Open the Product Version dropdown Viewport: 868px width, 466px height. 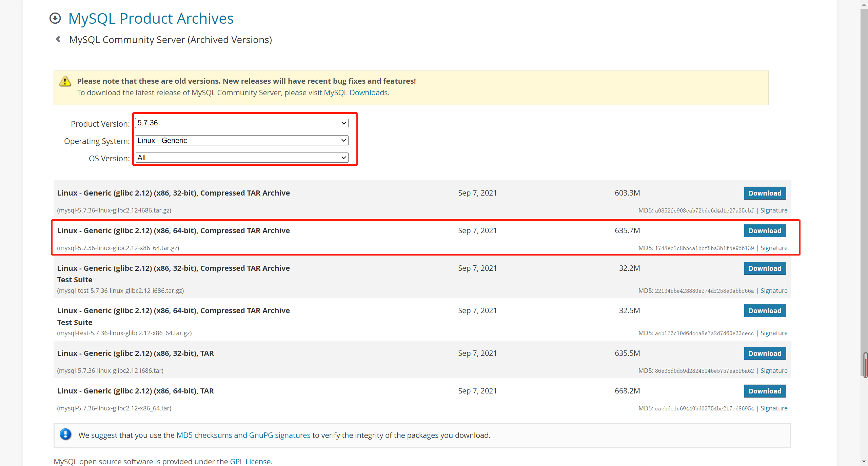[x=242, y=123]
